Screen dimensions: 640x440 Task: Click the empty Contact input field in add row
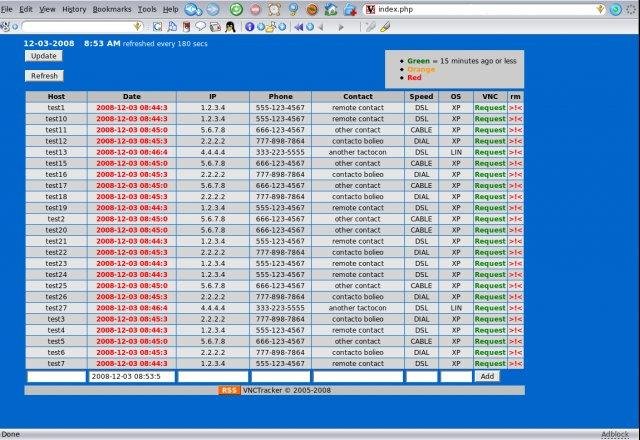click(358, 376)
